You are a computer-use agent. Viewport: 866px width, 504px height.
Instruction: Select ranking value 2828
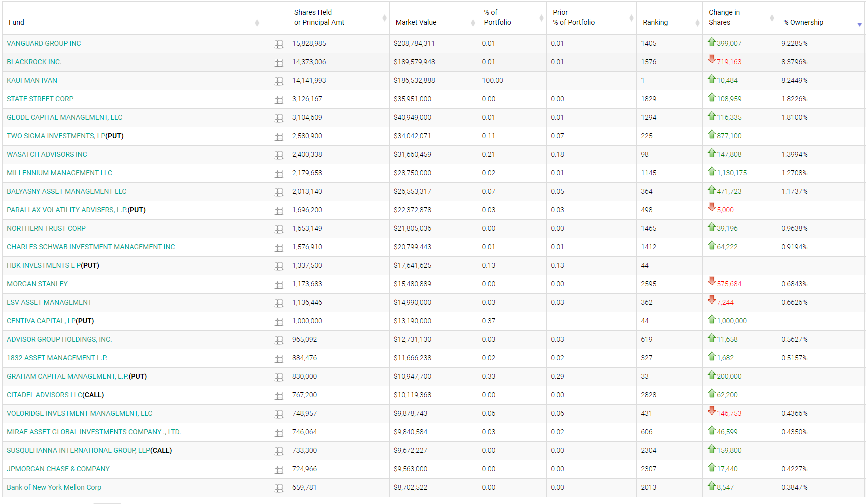click(x=649, y=395)
